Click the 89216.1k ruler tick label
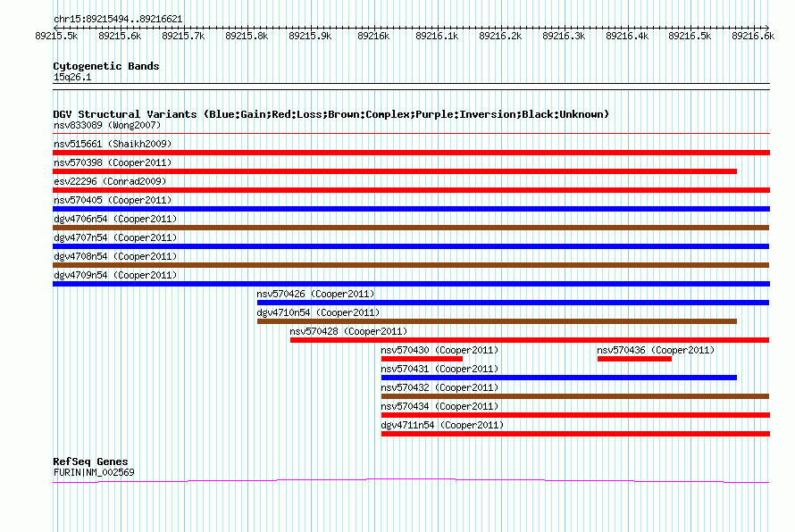Image resolution: width=795 pixels, height=532 pixels. click(437, 37)
